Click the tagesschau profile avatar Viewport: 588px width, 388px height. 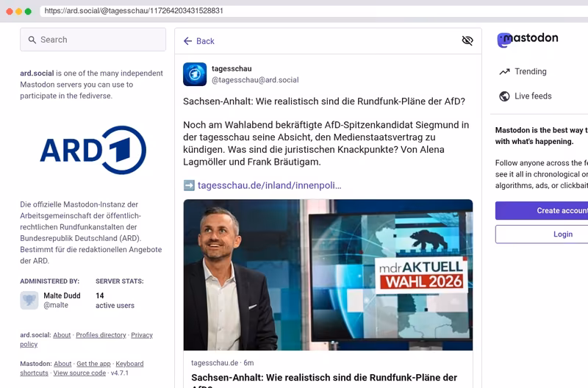(195, 74)
